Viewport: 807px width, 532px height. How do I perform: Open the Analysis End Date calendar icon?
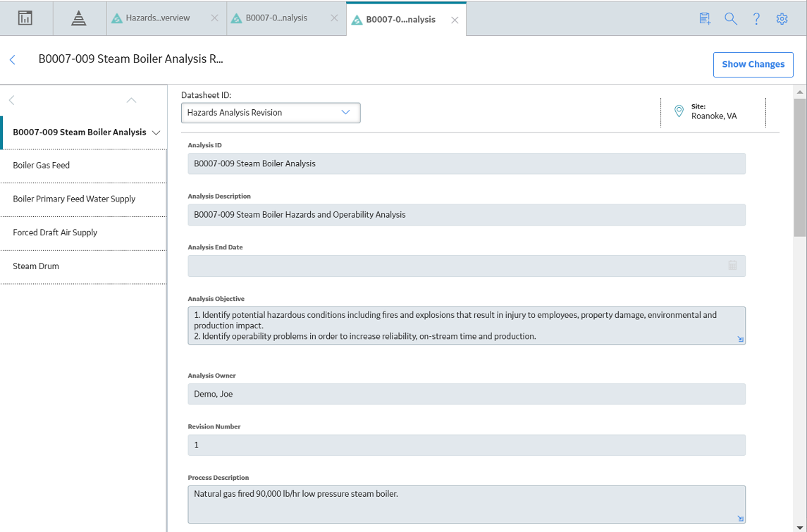click(x=732, y=266)
